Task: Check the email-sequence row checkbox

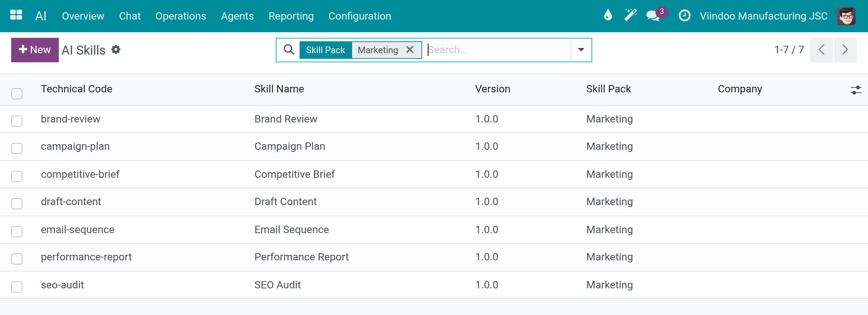Action: [17, 231]
